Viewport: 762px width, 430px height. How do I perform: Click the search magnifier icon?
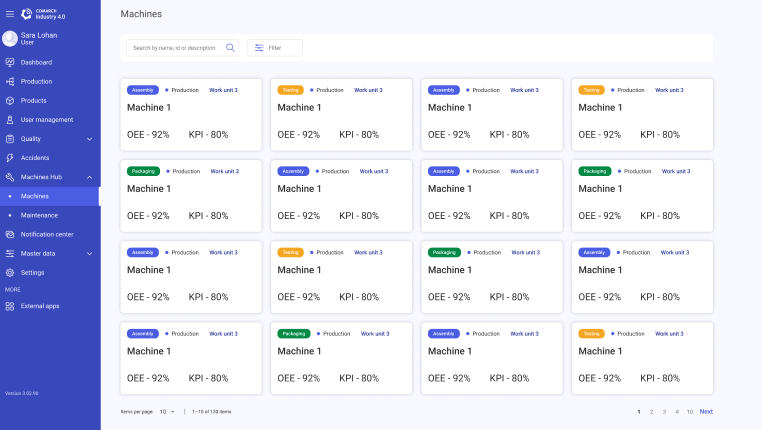[230, 48]
